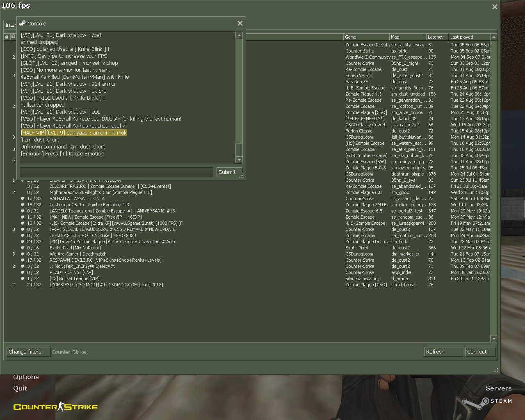The height and width of the screenshot is (420, 525).
Task: Focus the console command input field
Action: pos(116,172)
